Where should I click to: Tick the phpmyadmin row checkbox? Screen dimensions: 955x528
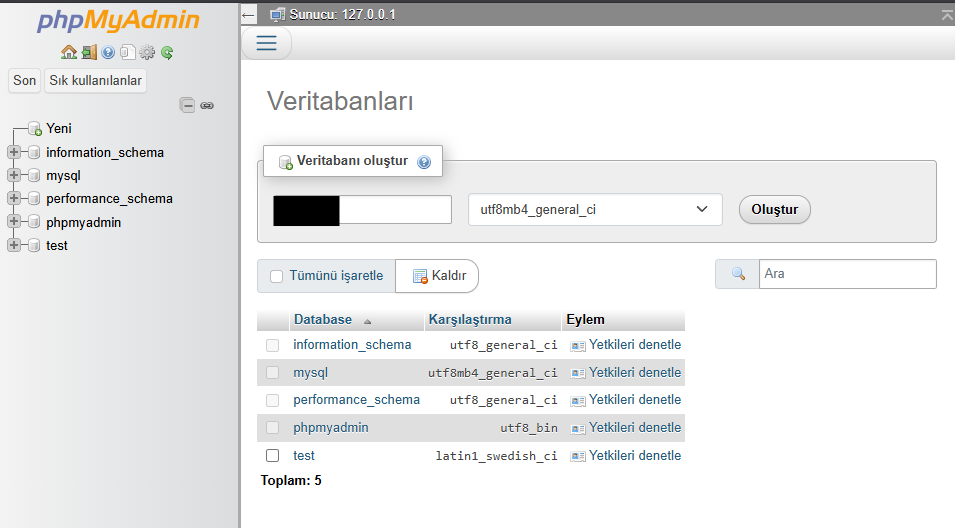pos(272,428)
